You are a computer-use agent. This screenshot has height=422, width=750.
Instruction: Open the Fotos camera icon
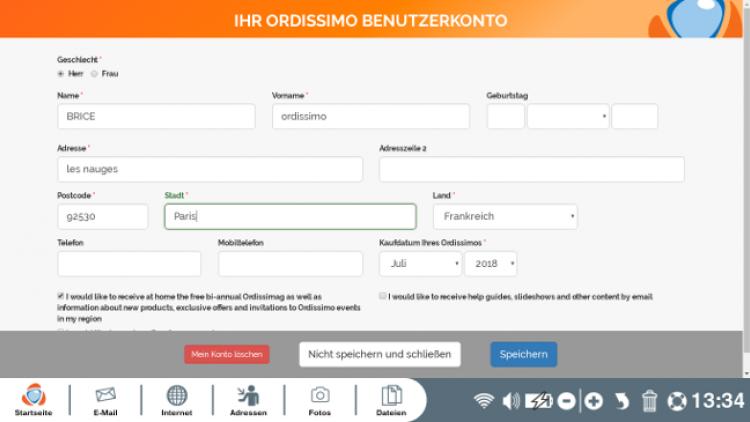320,400
